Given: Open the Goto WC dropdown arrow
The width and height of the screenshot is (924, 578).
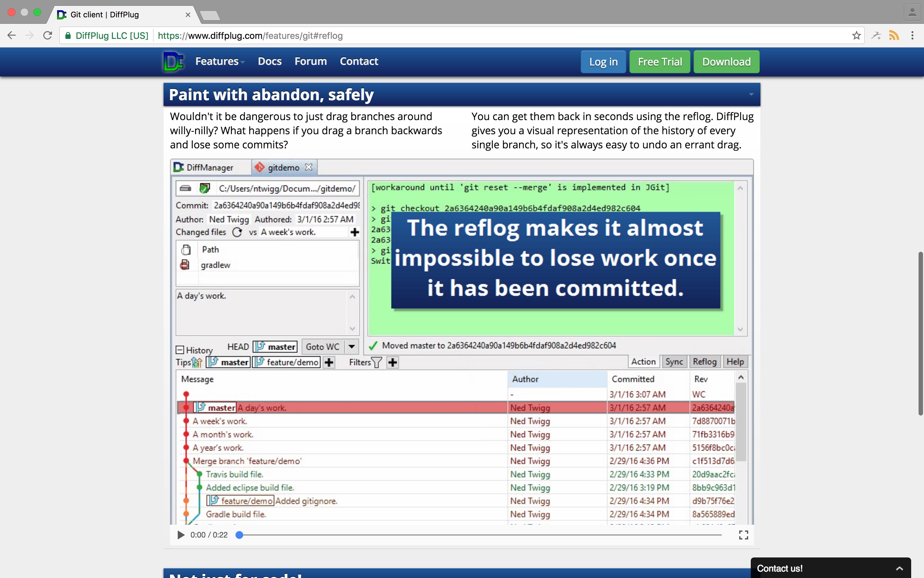Looking at the screenshot, I should (352, 347).
